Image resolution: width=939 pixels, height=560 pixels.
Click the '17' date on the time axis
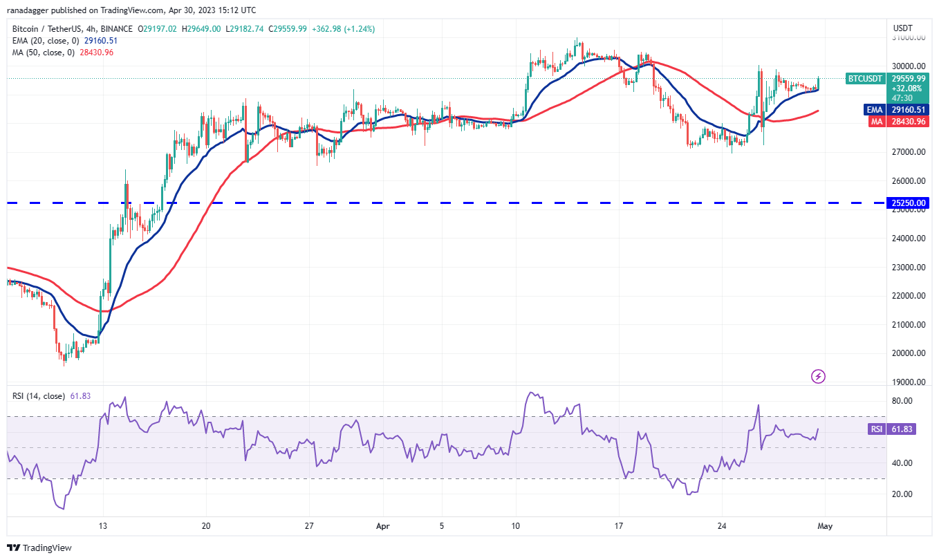tap(618, 525)
